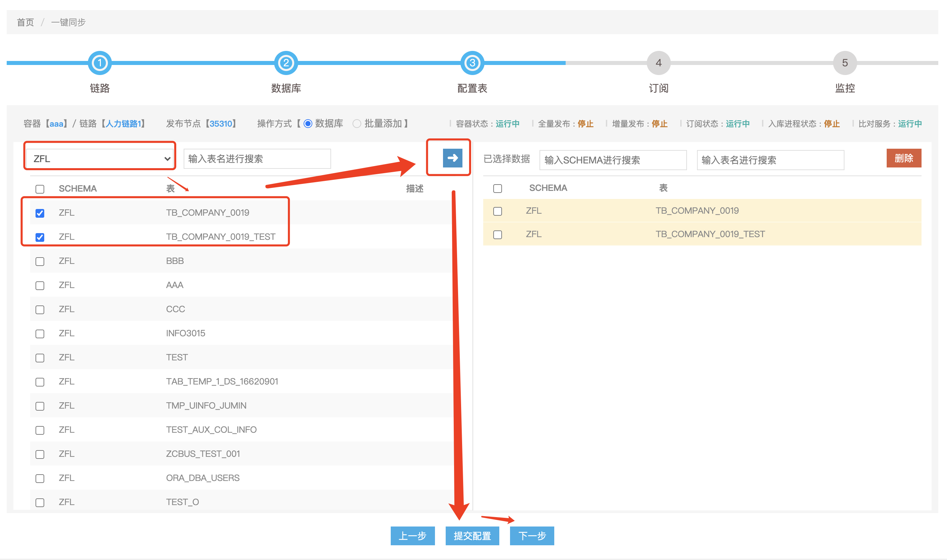947x560 pixels.
Task: Click step 2 数据库 circle icon
Action: (x=286, y=63)
